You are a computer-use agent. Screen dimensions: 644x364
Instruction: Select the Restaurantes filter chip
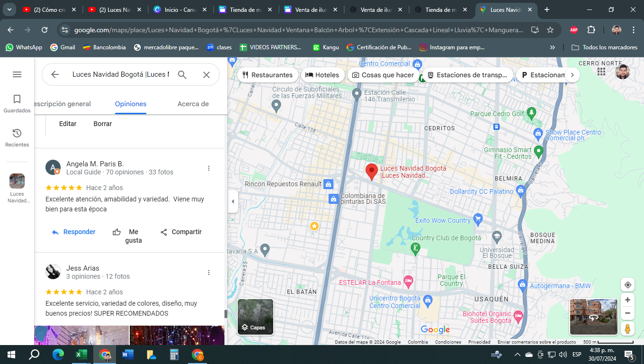click(268, 75)
